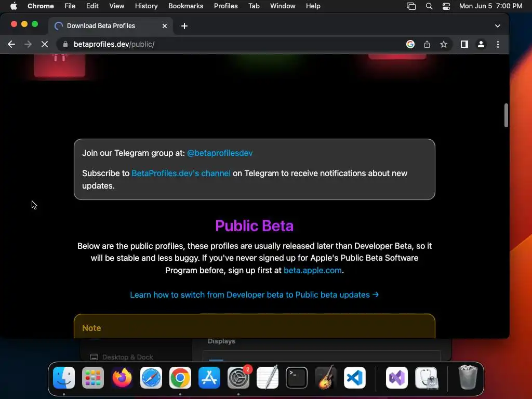
Task: Open App Store from the Dock
Action: [x=209, y=378]
